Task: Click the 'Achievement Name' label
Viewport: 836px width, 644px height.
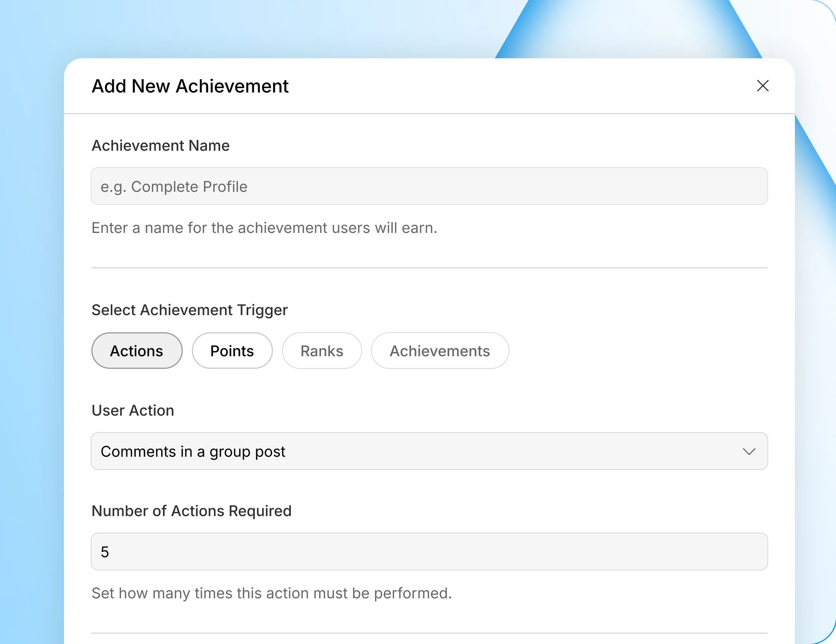Action: point(160,145)
